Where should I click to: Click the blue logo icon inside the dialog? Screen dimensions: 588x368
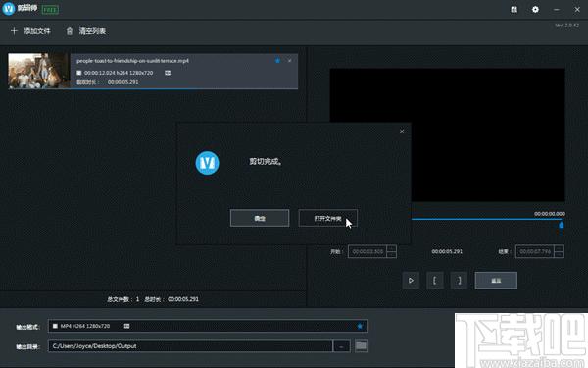pos(208,163)
